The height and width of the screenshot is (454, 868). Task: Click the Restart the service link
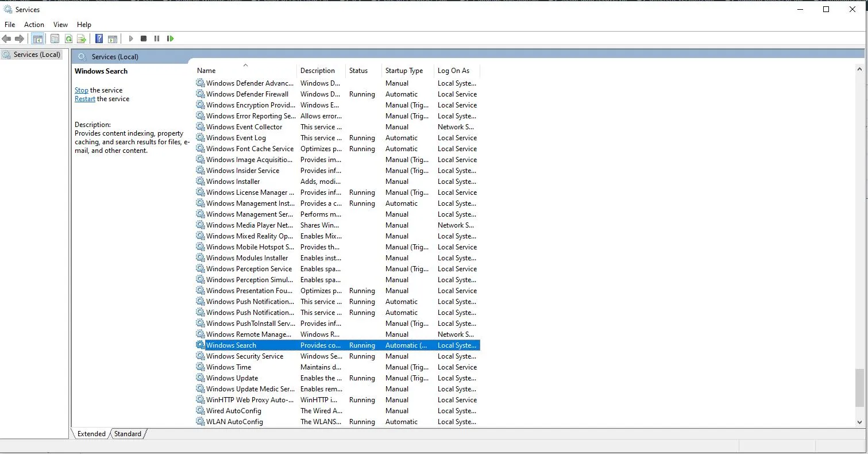coord(85,99)
